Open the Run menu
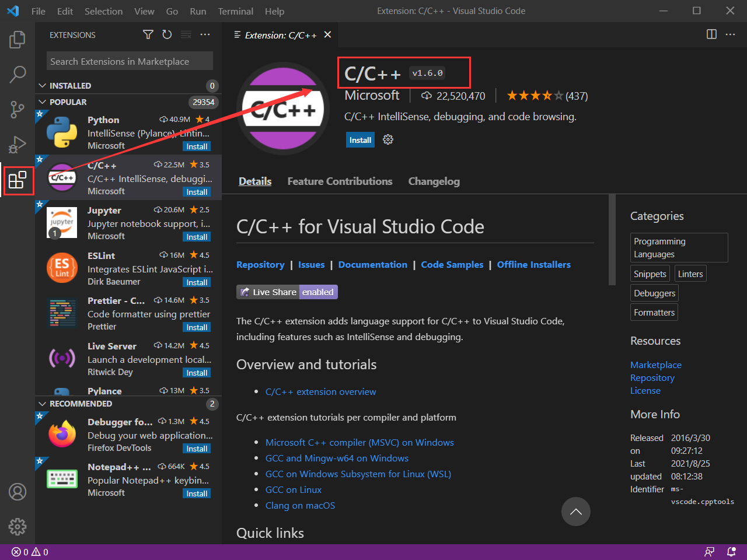The height and width of the screenshot is (560, 747). [x=198, y=11]
